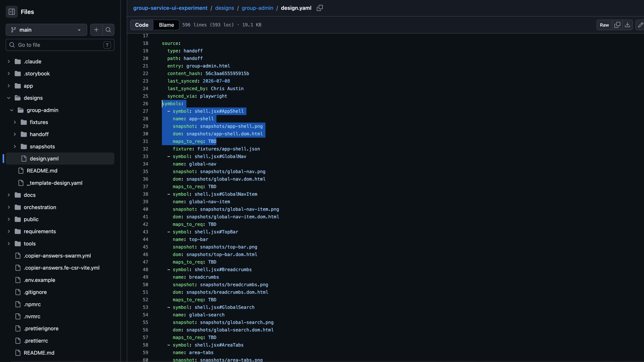Click the orchestration folder icon
644x362 pixels.
point(18,207)
